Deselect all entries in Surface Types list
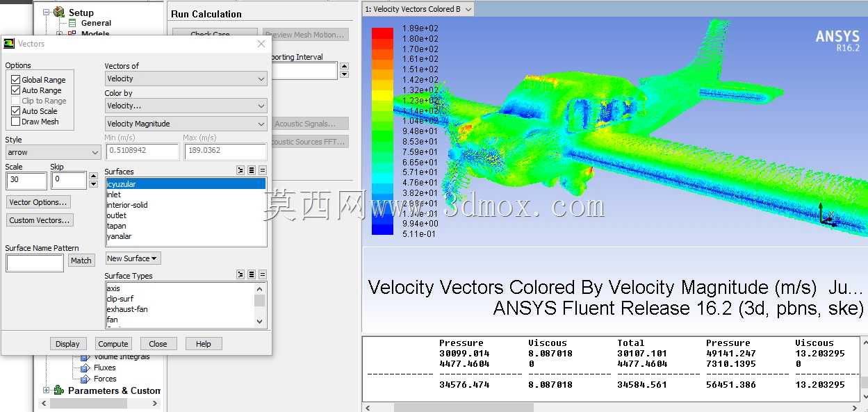Image resolution: width=868 pixels, height=412 pixels. (263, 274)
